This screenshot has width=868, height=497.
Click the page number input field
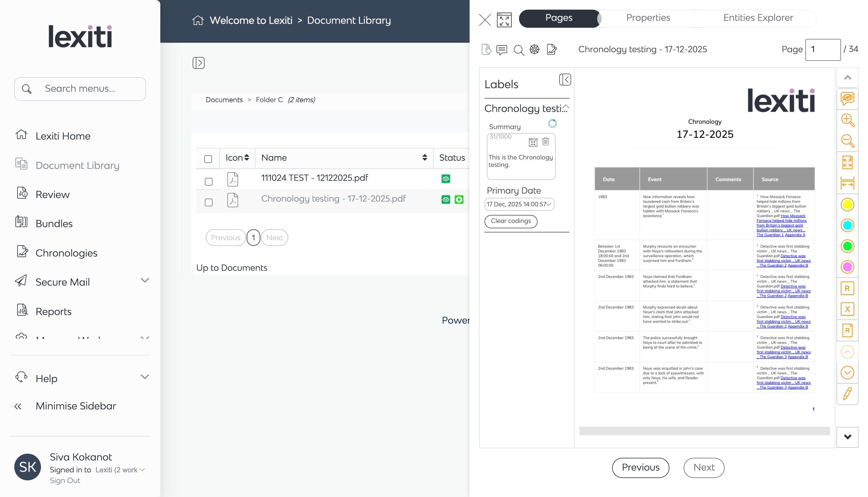click(823, 50)
